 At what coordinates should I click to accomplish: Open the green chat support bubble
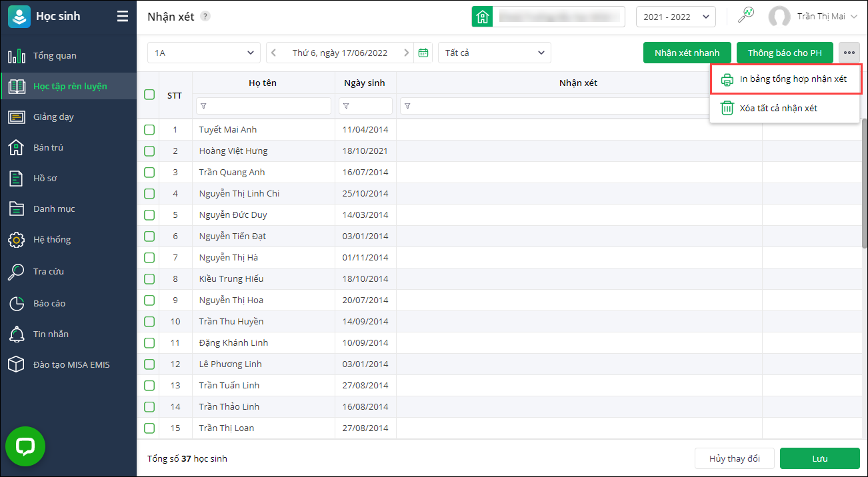(x=25, y=446)
